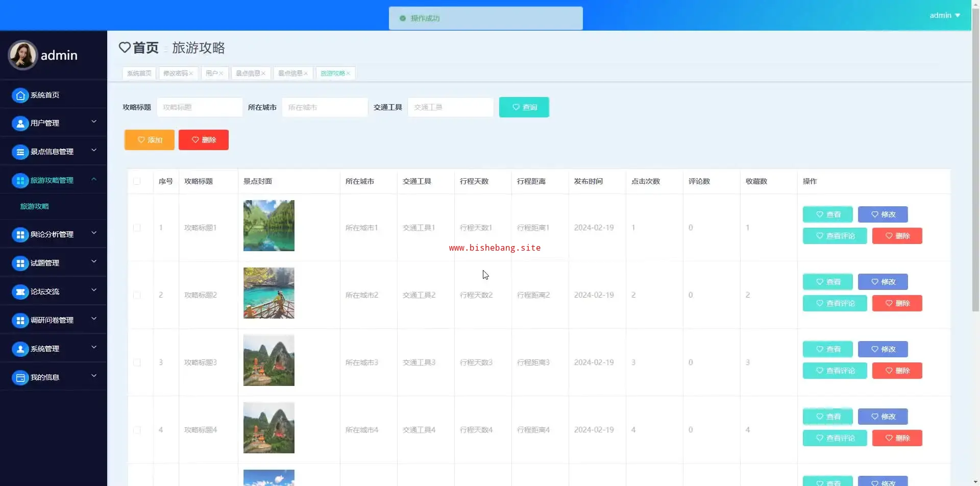Open the admin dropdown in top right
Screen dimensions: 980x486
tap(945, 15)
